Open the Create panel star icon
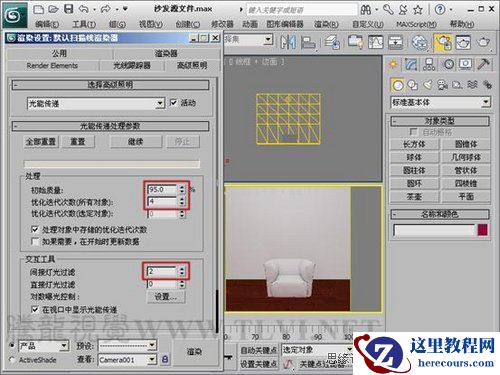500x375 pixels. click(x=393, y=64)
